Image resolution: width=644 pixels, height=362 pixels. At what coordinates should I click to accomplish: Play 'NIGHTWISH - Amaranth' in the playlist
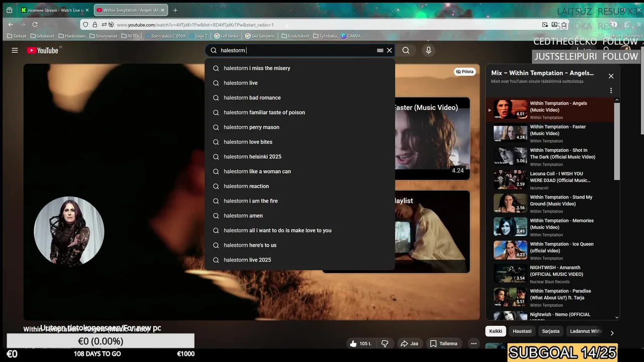pyautogui.click(x=549, y=274)
